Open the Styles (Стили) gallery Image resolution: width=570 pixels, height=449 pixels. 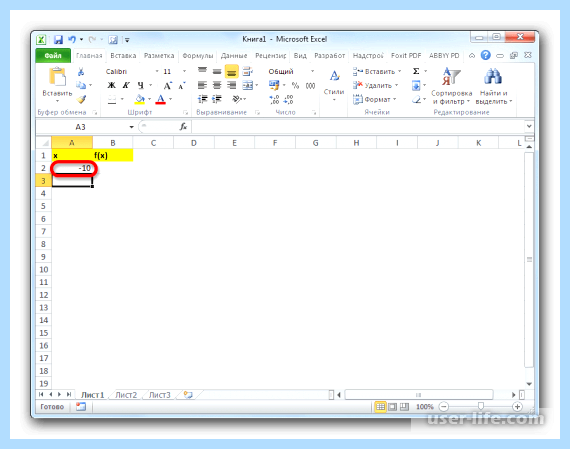(334, 85)
